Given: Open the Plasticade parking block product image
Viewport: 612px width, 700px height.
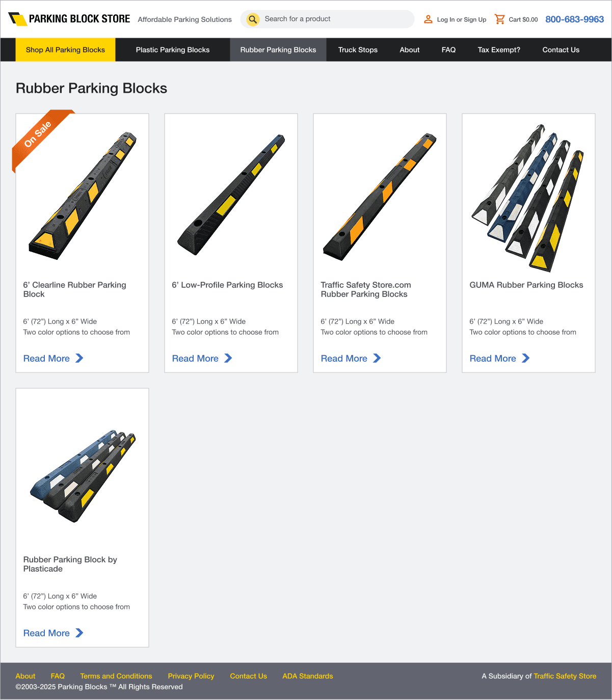Looking at the screenshot, I should [x=83, y=476].
